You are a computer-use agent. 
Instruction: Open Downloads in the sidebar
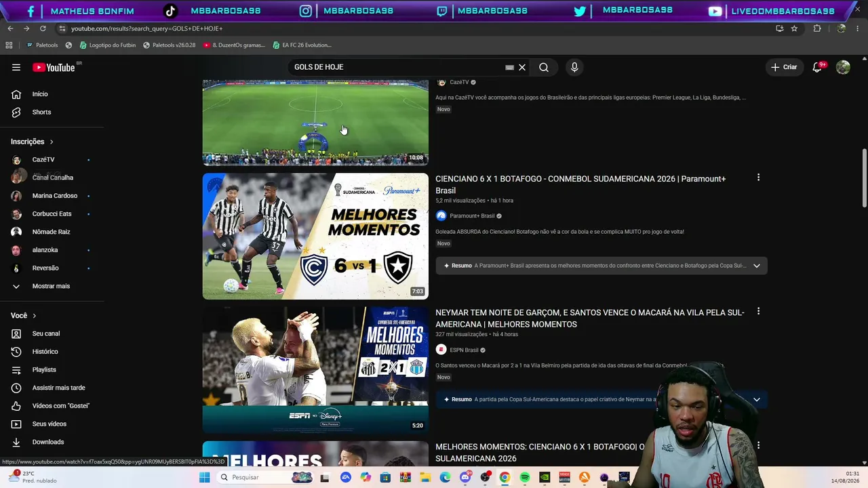point(47,442)
